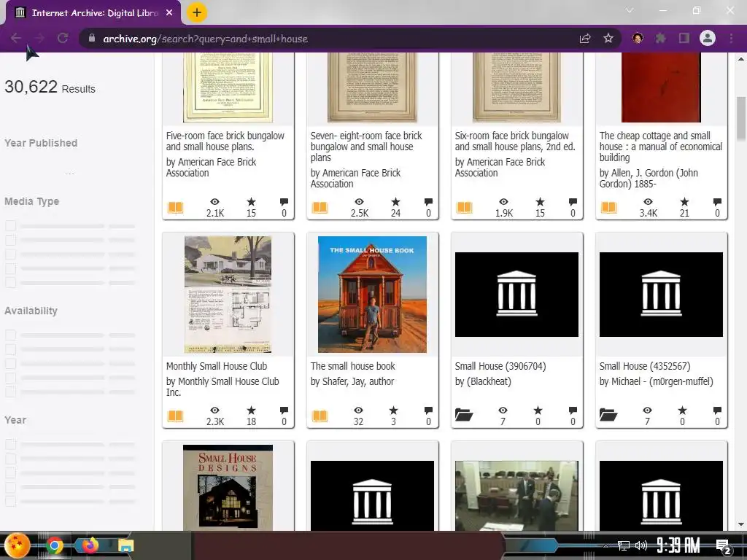Click favorites star on Five-room face brick card
The height and width of the screenshot is (560, 747).
tap(251, 202)
